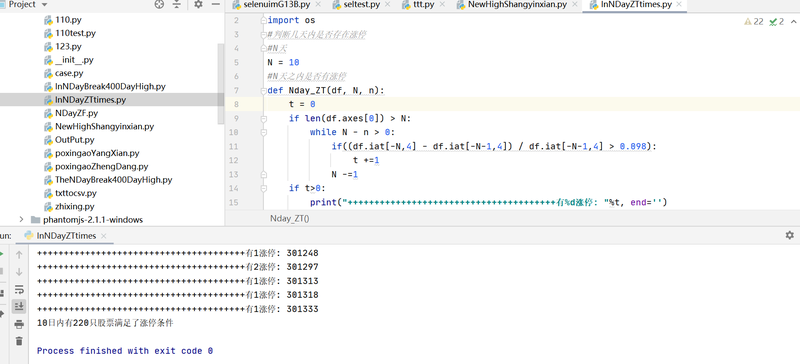Click the value 0.898 in line 11
800x364 pixels.
[633, 146]
